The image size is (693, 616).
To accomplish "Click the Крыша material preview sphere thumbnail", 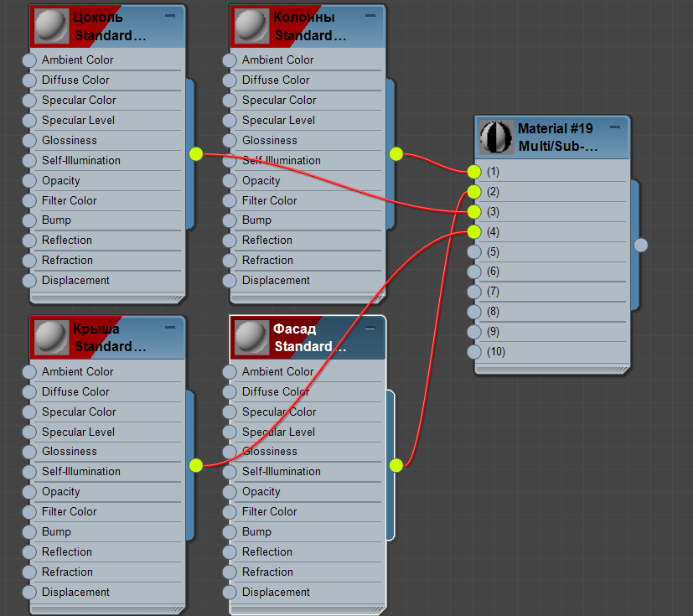I will point(52,338).
